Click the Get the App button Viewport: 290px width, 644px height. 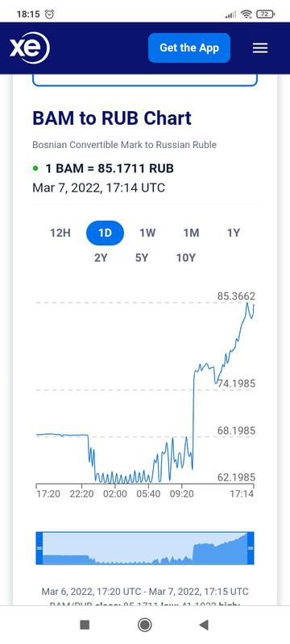point(189,48)
